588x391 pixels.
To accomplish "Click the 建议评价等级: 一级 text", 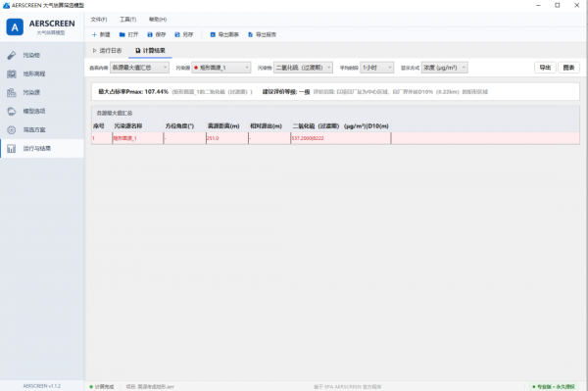I will point(286,92).
